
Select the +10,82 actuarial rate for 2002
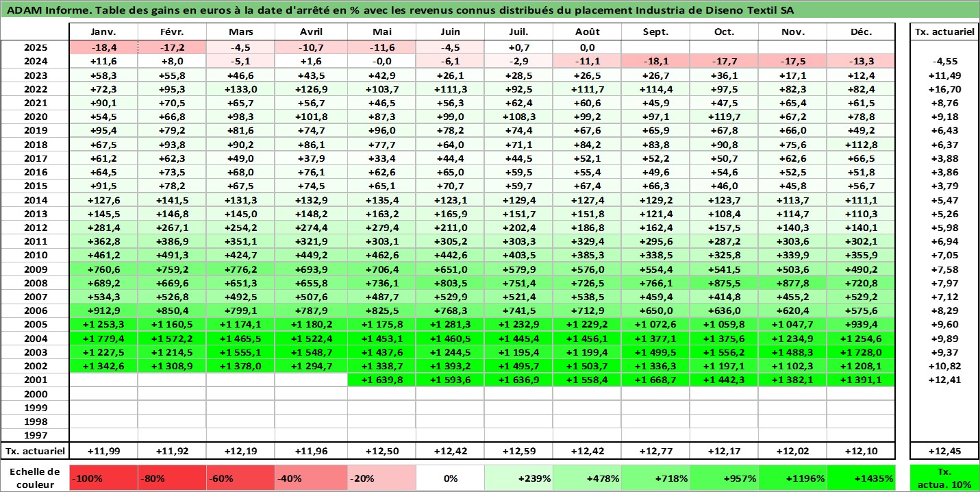coord(944,366)
